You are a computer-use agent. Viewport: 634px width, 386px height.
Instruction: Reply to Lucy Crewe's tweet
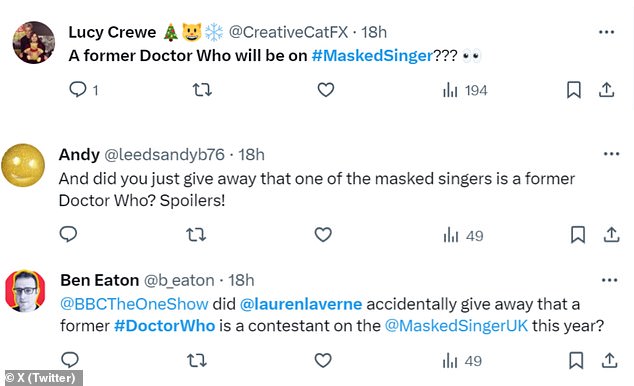point(78,89)
